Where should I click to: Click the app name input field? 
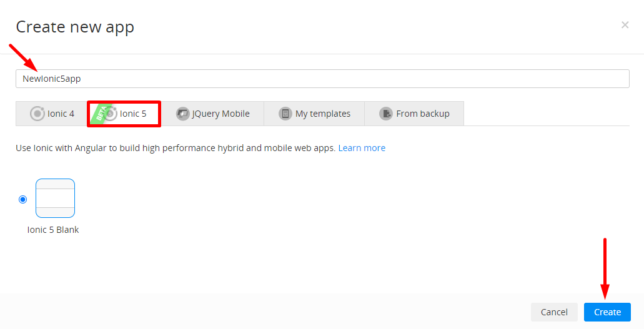(322, 79)
